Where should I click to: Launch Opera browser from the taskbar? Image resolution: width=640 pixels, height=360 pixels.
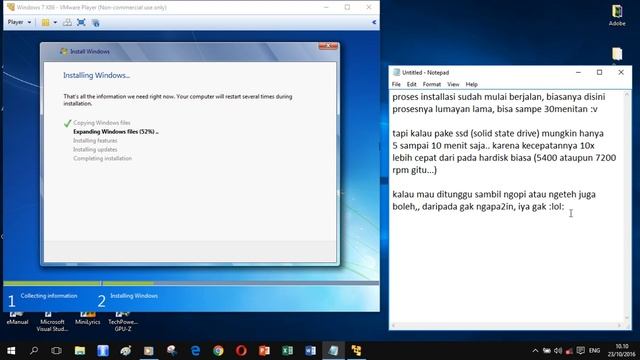click(x=241, y=351)
